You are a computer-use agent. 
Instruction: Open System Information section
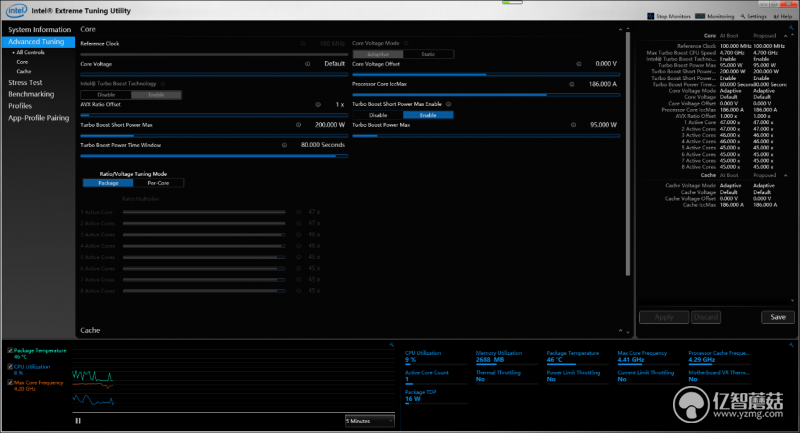coord(39,30)
